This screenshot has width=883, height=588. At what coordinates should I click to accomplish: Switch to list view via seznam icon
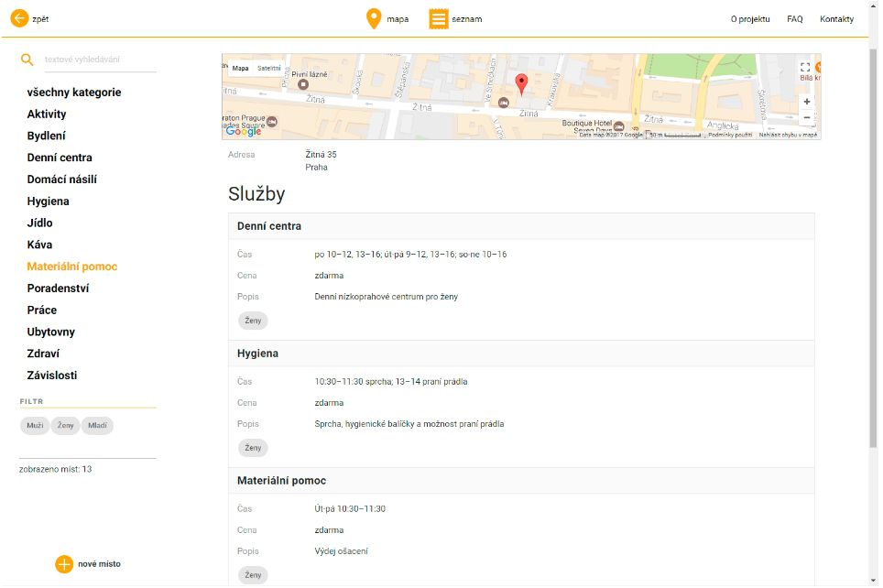(x=439, y=18)
